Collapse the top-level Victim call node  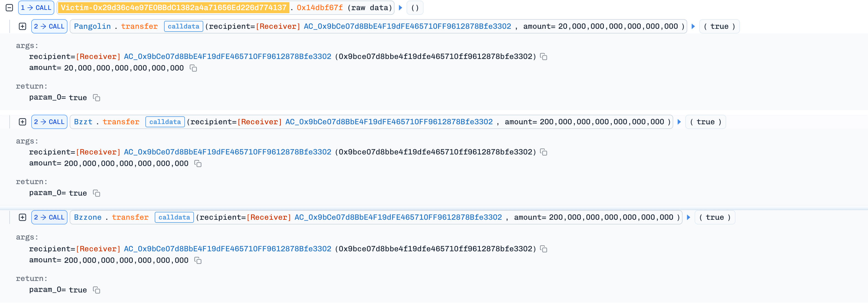9,7
